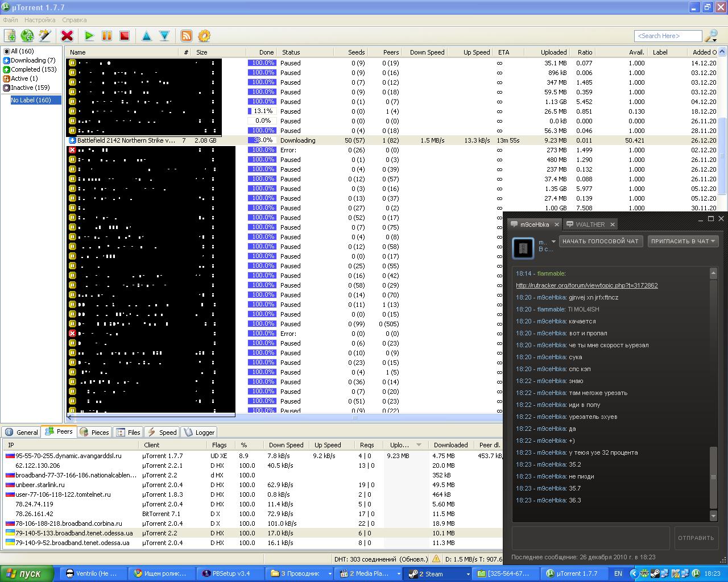Viewport: 728px width, 582px height.
Task: Expand the chat user name dropdown arrow
Action: click(x=553, y=242)
